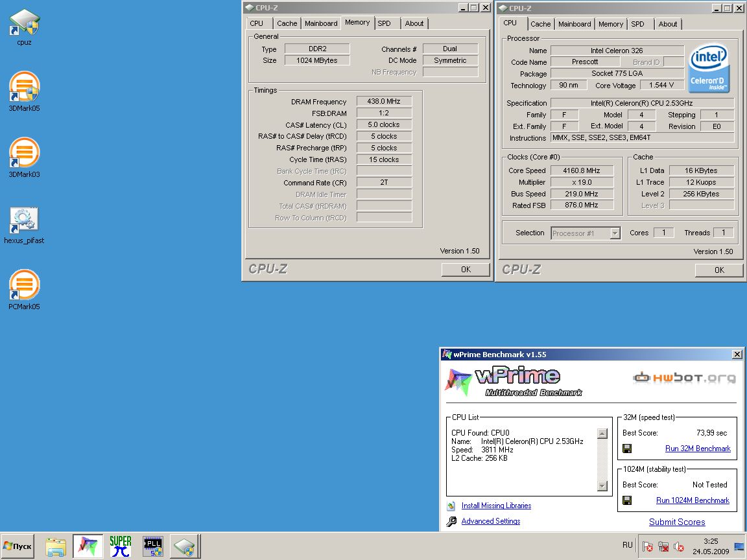Launch the 3DMark05 desktop shortcut
Viewport: 747px width, 560px height.
click(24, 91)
